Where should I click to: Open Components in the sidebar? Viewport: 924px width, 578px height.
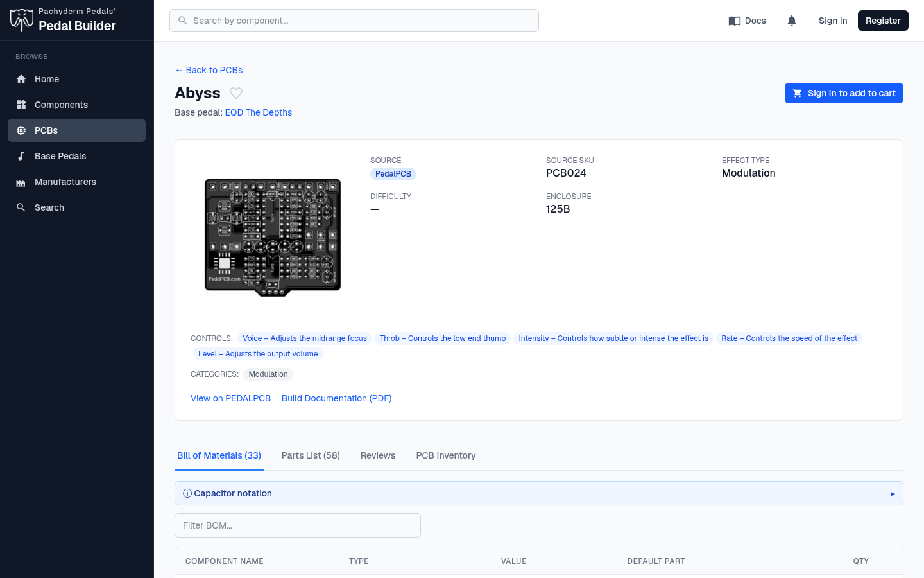point(76,105)
